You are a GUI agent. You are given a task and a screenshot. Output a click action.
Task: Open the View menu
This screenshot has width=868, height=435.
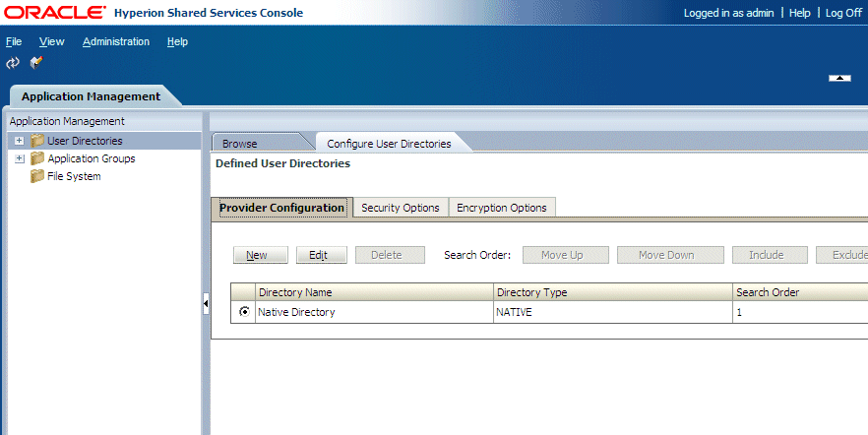[51, 41]
